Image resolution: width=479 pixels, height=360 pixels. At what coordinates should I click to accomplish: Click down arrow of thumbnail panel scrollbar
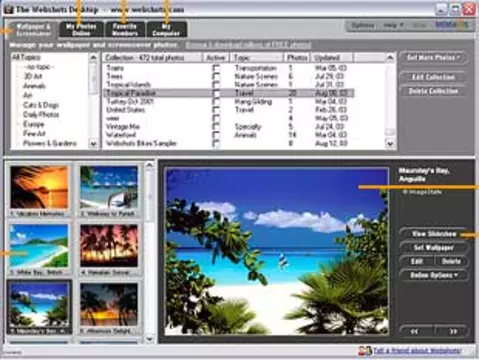pyautogui.click(x=150, y=339)
